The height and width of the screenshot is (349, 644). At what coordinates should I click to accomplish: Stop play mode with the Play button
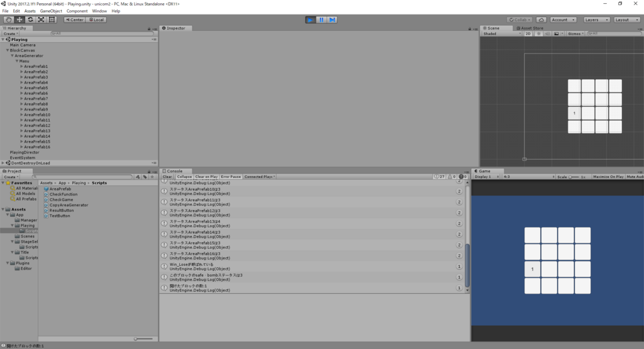tap(311, 19)
